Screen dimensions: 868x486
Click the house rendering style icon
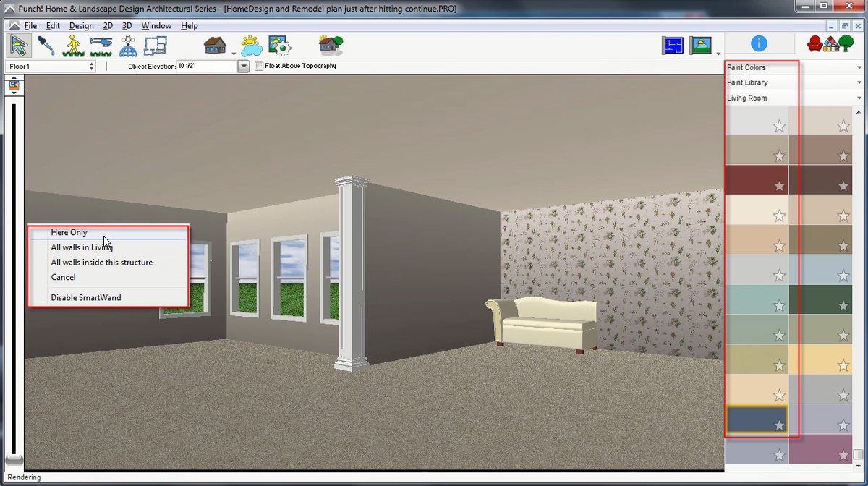(x=215, y=45)
